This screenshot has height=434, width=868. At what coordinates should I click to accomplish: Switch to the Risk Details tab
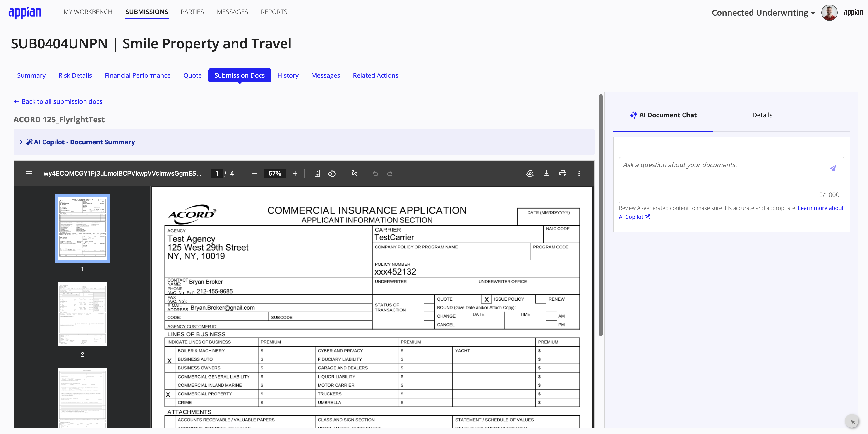(75, 75)
